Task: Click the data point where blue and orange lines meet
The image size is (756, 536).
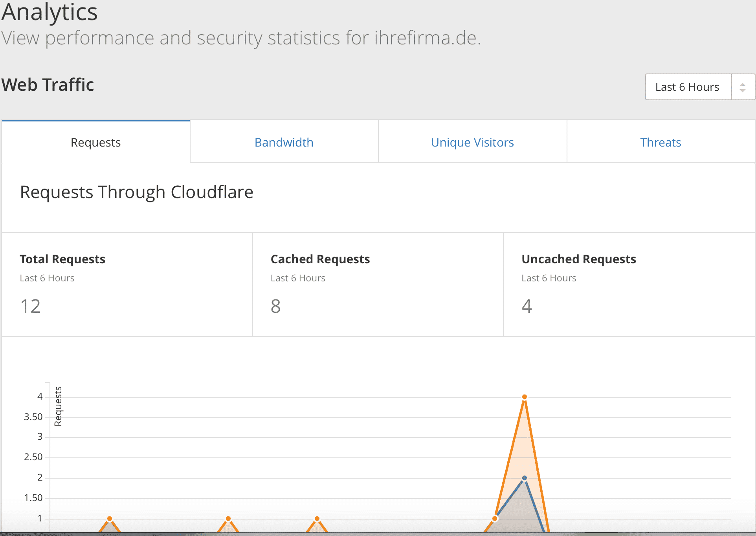Action: tap(495, 519)
